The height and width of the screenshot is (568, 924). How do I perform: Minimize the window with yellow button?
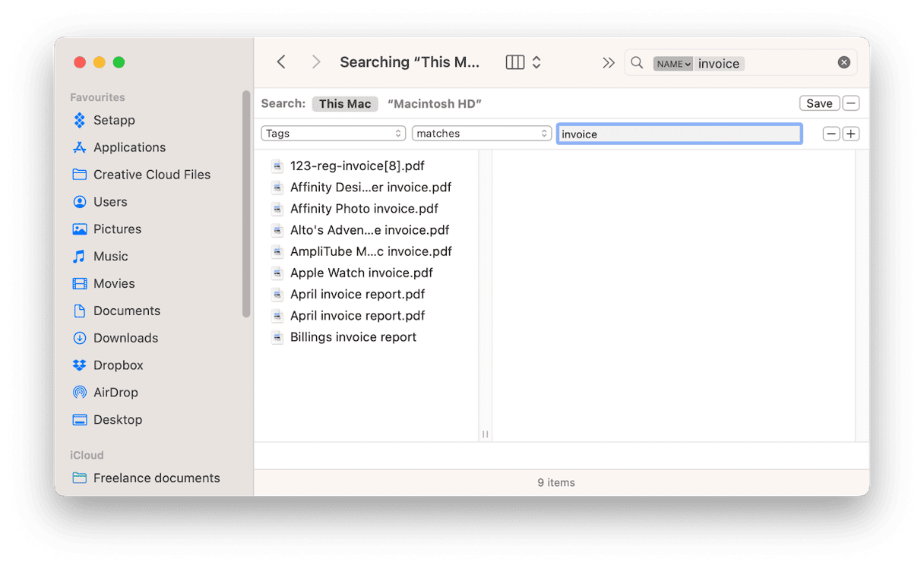[99, 62]
